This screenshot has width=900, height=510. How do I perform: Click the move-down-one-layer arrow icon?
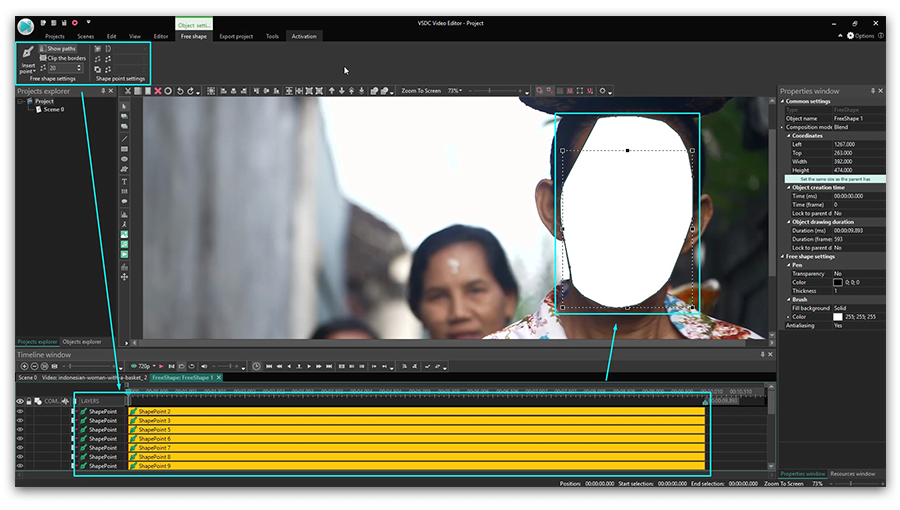click(342, 91)
